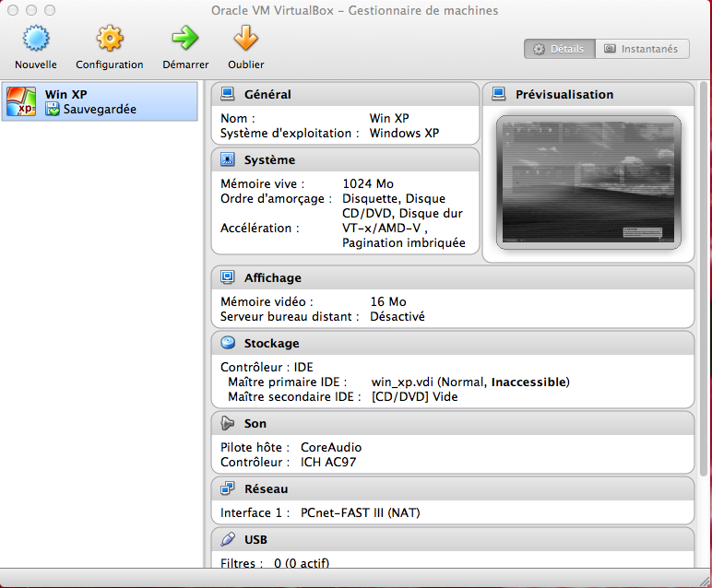Viewport: 712px width, 588px height.
Task: Click the Nouvelle new machine icon
Action: pos(36,38)
